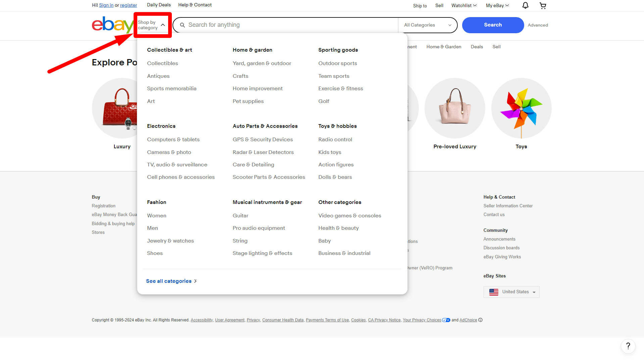The image size is (644, 362).
Task: Open GPS & Security Devices
Action: click(x=262, y=140)
